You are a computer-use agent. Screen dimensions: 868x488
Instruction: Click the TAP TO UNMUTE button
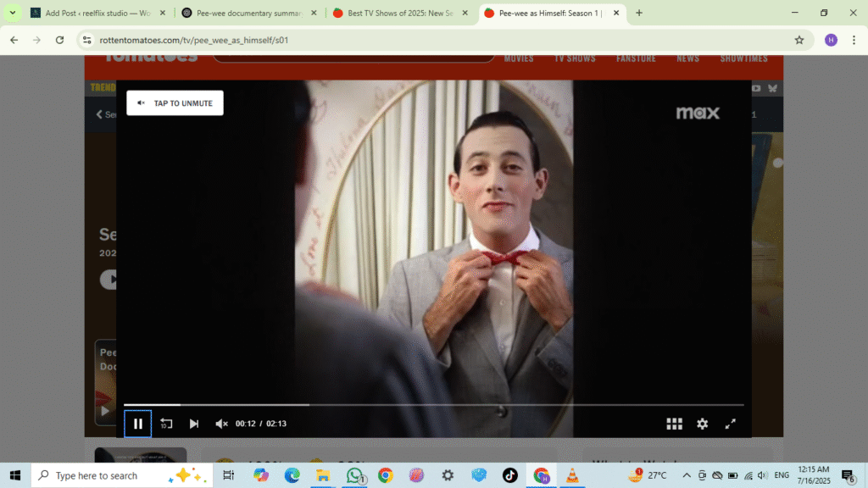175,103
